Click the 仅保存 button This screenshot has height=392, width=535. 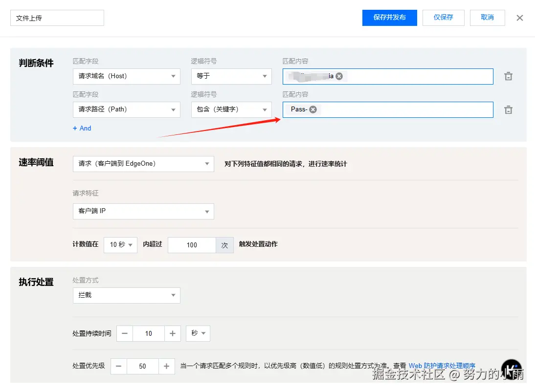tap(443, 18)
